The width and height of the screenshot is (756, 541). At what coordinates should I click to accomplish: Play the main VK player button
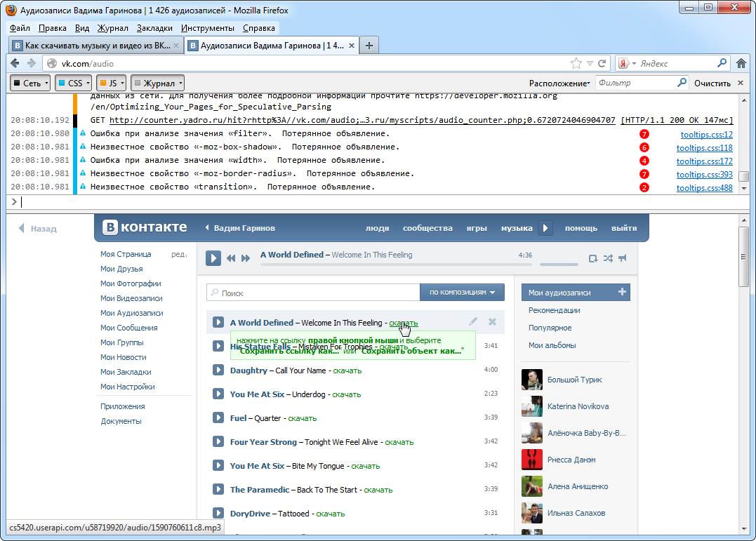coord(213,258)
